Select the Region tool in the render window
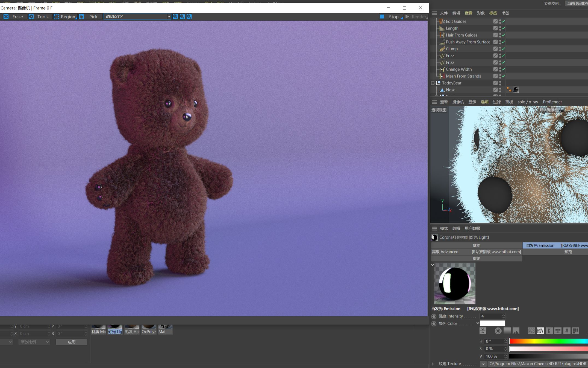The width and height of the screenshot is (588, 368). 67,17
